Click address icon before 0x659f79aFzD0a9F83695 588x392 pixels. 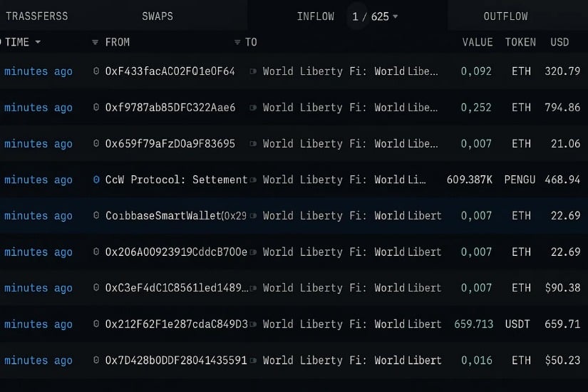click(x=96, y=144)
